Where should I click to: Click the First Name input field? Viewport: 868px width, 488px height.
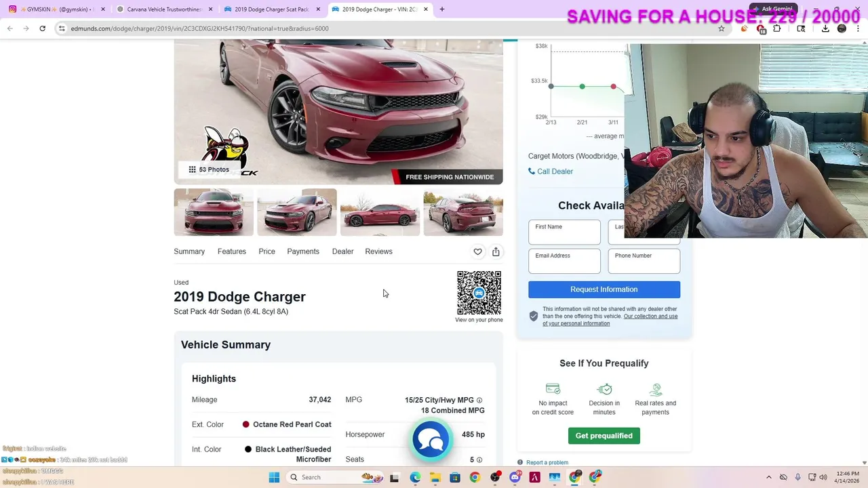[x=564, y=232]
